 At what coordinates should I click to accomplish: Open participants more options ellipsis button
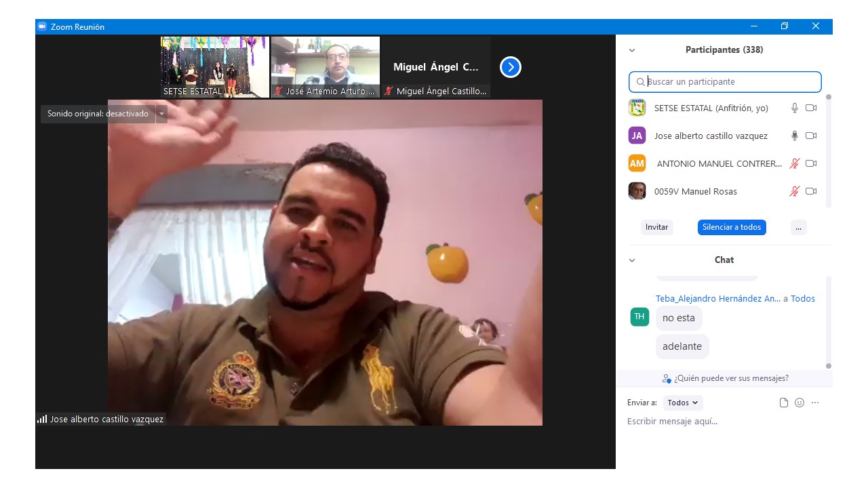798,227
